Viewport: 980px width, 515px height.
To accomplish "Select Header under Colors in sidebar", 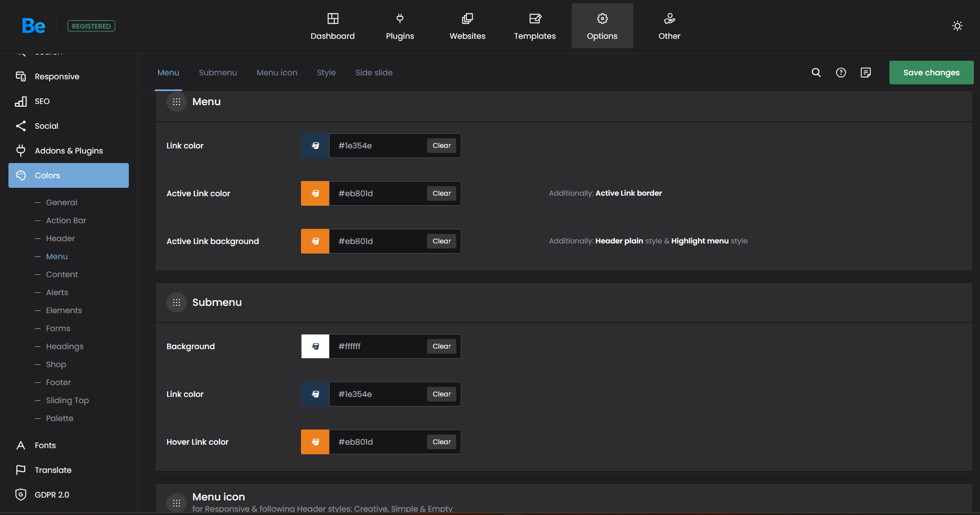I will [x=60, y=238].
